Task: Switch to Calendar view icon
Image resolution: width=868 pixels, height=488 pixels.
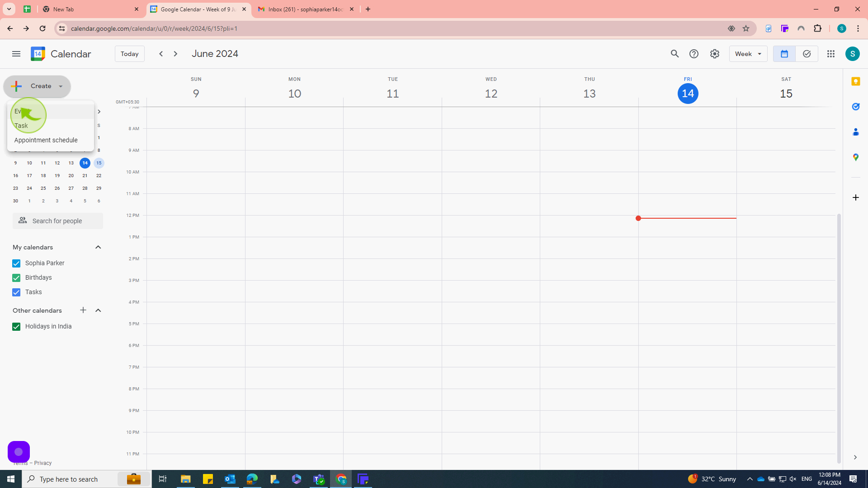Action: click(784, 54)
